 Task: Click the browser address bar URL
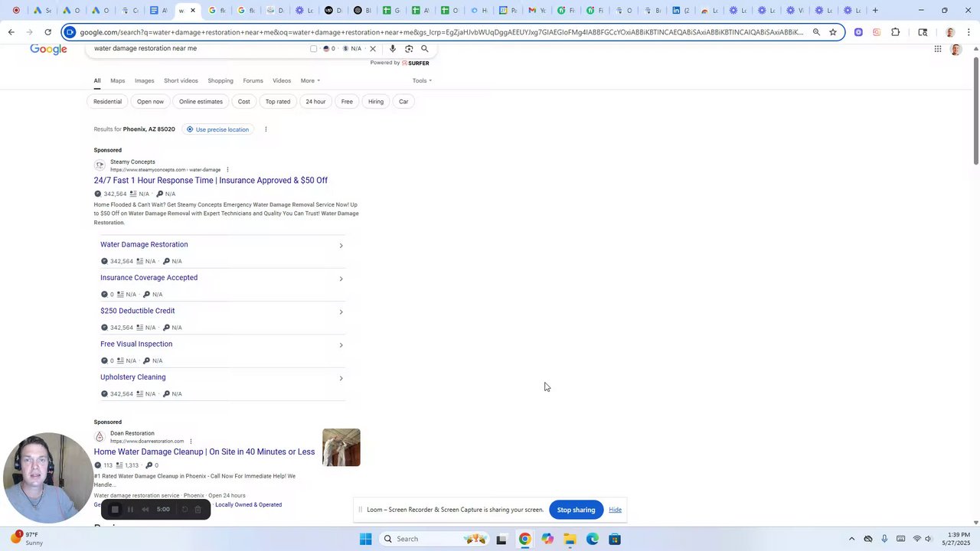tap(442, 32)
